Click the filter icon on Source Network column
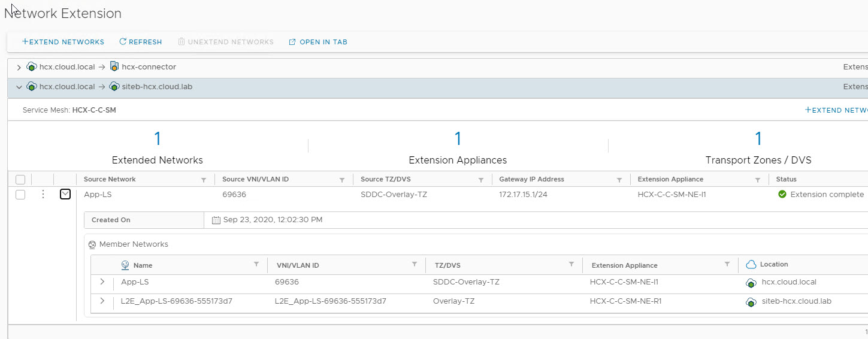This screenshot has width=868, height=339. [x=204, y=180]
